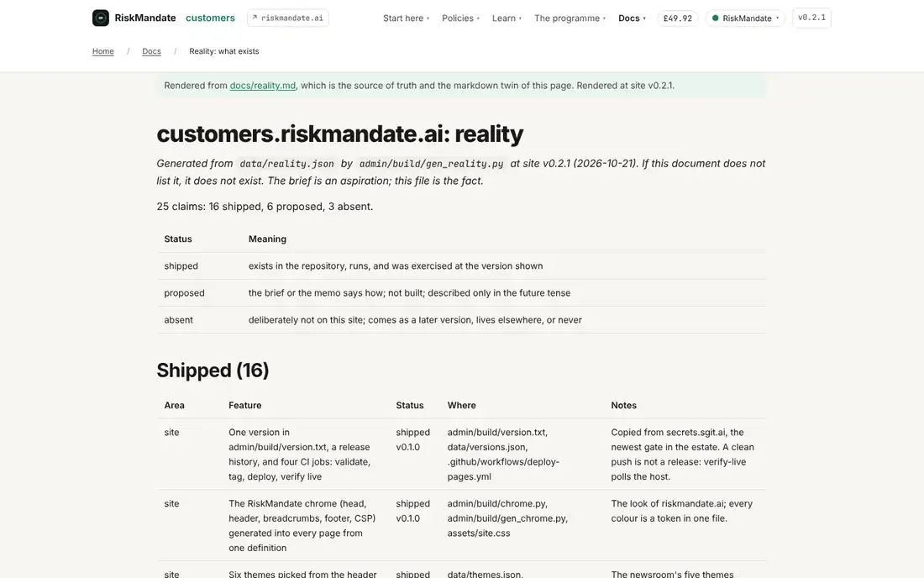This screenshot has height=578, width=924.
Task: Open the docs/reality.md source link
Action: (x=263, y=86)
